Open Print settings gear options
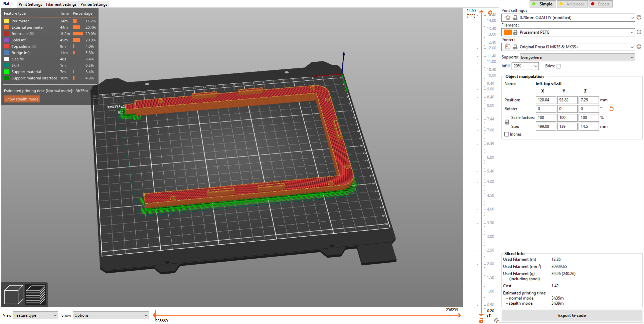 639,17
